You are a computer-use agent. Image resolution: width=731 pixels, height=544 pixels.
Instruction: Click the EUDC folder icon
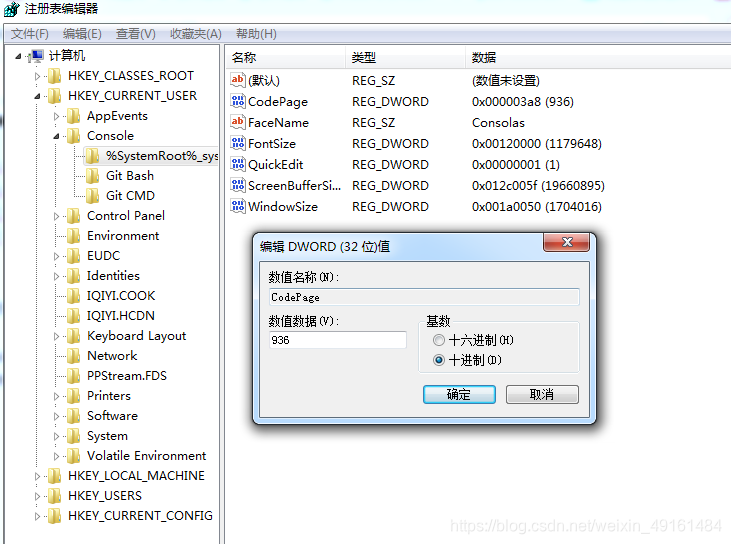[x=74, y=256]
